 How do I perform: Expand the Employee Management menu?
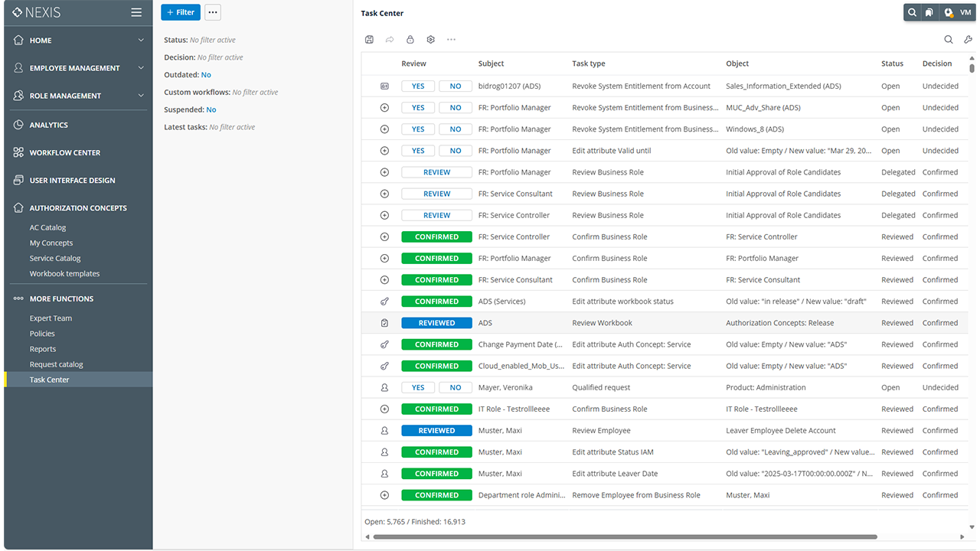click(x=141, y=68)
